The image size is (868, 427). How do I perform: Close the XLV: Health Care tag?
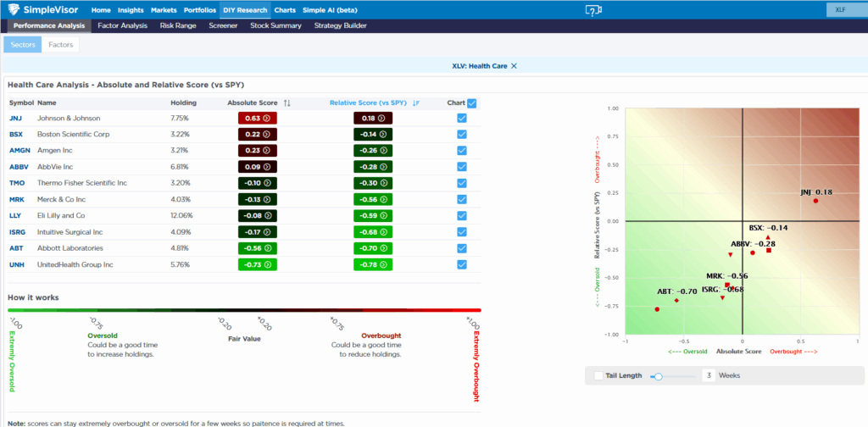click(514, 65)
